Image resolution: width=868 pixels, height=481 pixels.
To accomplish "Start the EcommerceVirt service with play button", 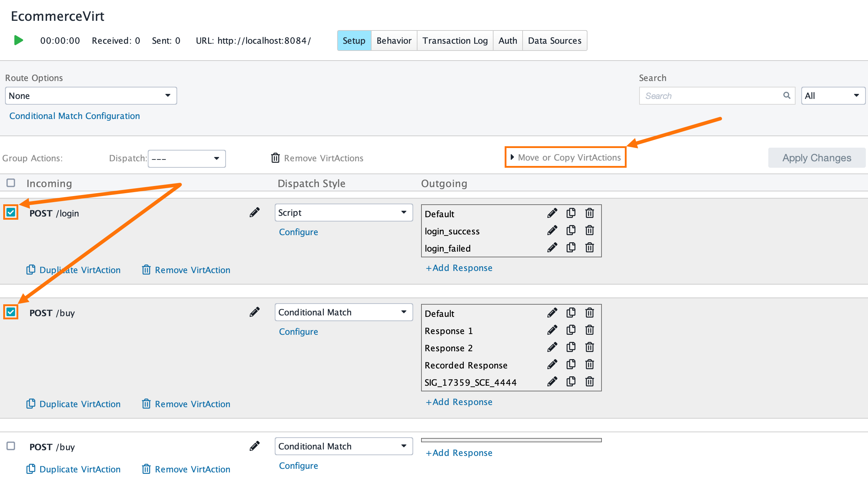I will tap(18, 40).
